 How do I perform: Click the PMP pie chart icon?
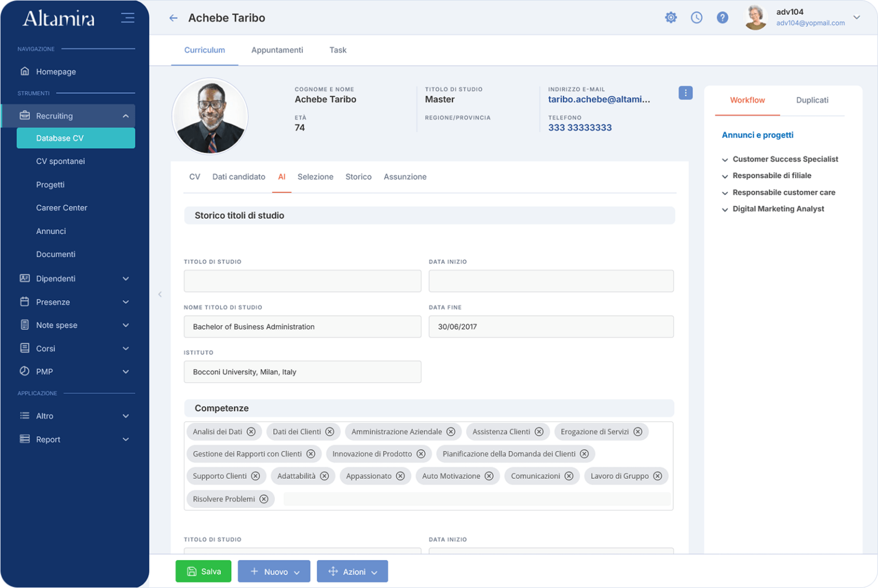point(25,371)
